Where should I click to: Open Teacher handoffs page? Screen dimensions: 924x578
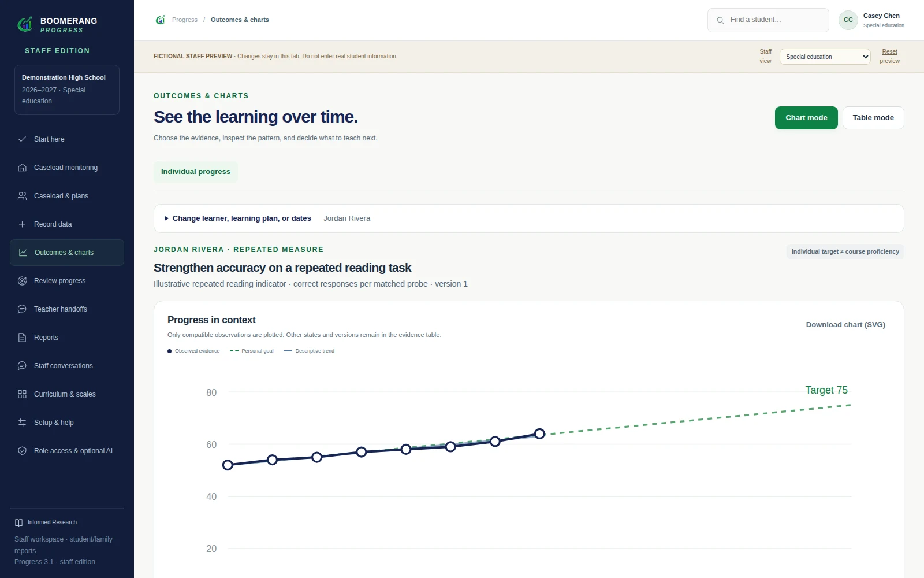67,309
